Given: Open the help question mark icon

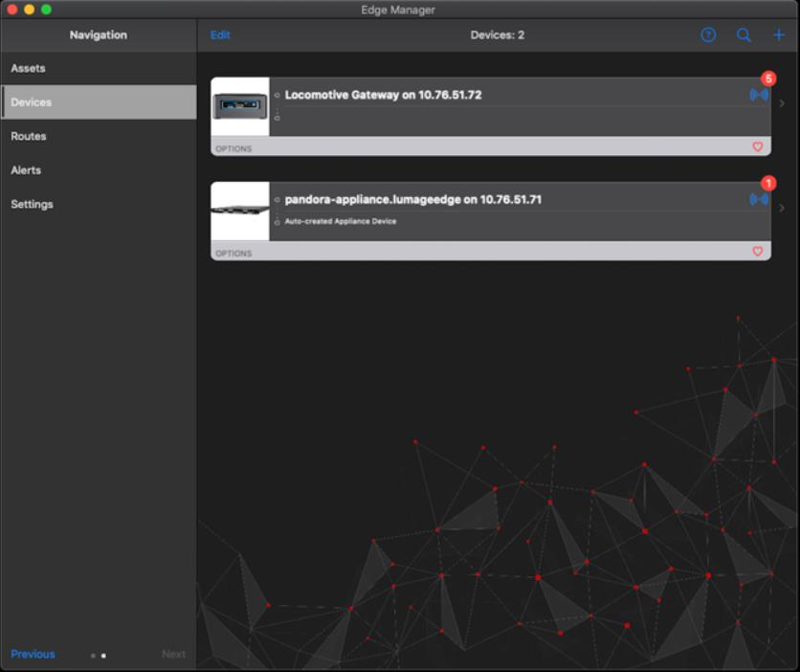Looking at the screenshot, I should 708,35.
